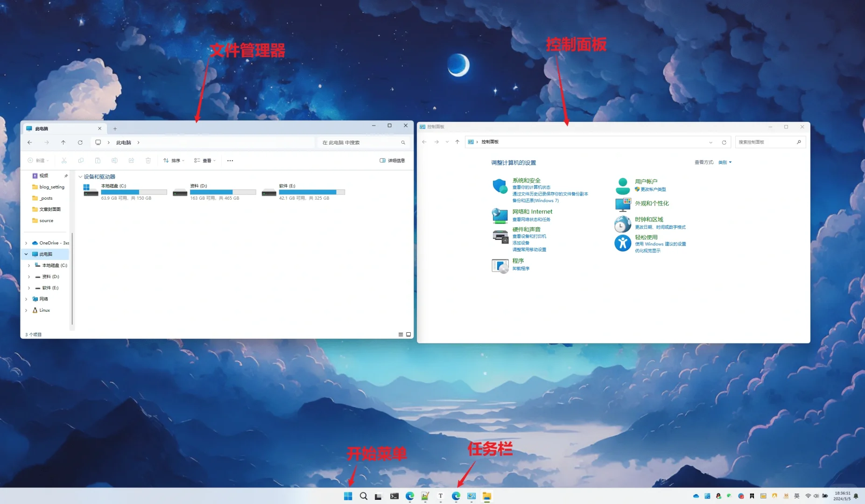The width and height of the screenshot is (865, 504).
Task: Click the Rename icon in File Explorer toolbar
Action: (x=115, y=161)
